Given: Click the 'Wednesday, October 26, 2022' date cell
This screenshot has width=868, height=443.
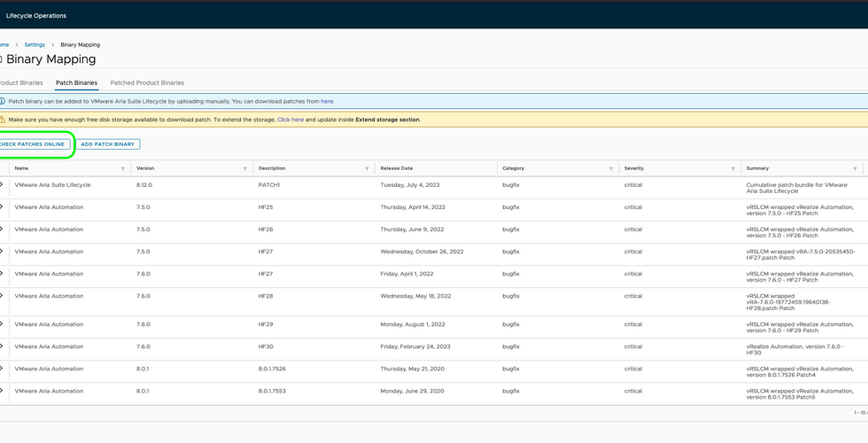Looking at the screenshot, I should click(422, 252).
